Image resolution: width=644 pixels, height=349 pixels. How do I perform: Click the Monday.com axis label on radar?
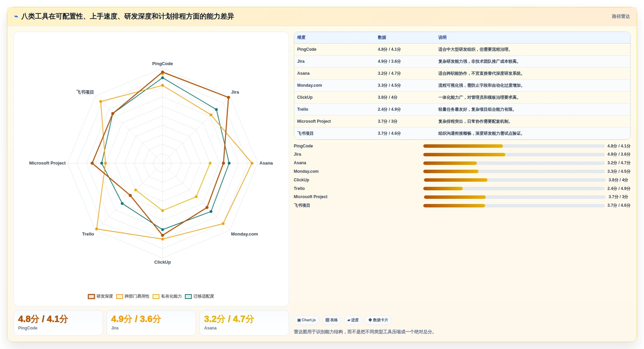(x=244, y=234)
